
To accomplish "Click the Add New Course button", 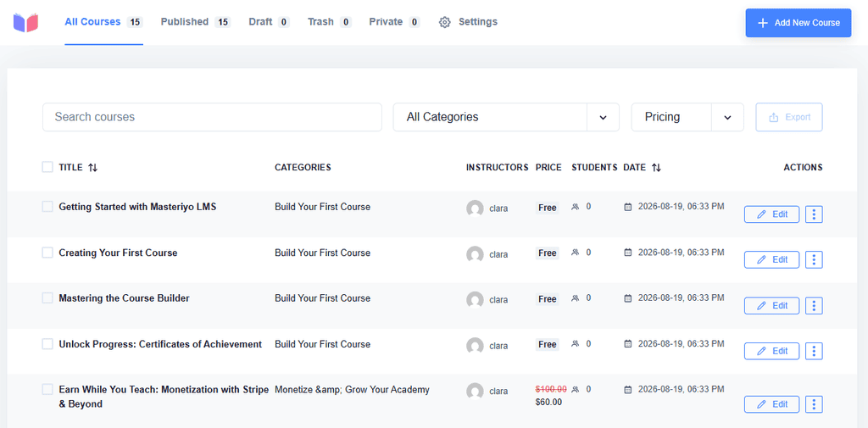I will [798, 23].
